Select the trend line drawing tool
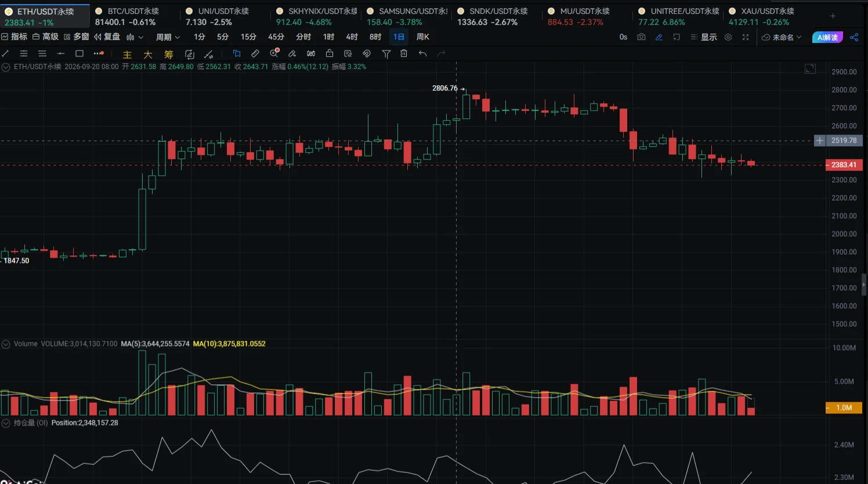This screenshot has width=868, height=484. (x=5, y=53)
